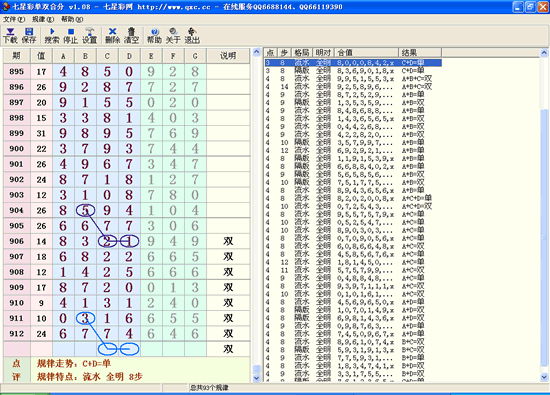The image size is (550, 395).
Task: Click the 规律走势: C+D=单 text
Action: (74, 363)
